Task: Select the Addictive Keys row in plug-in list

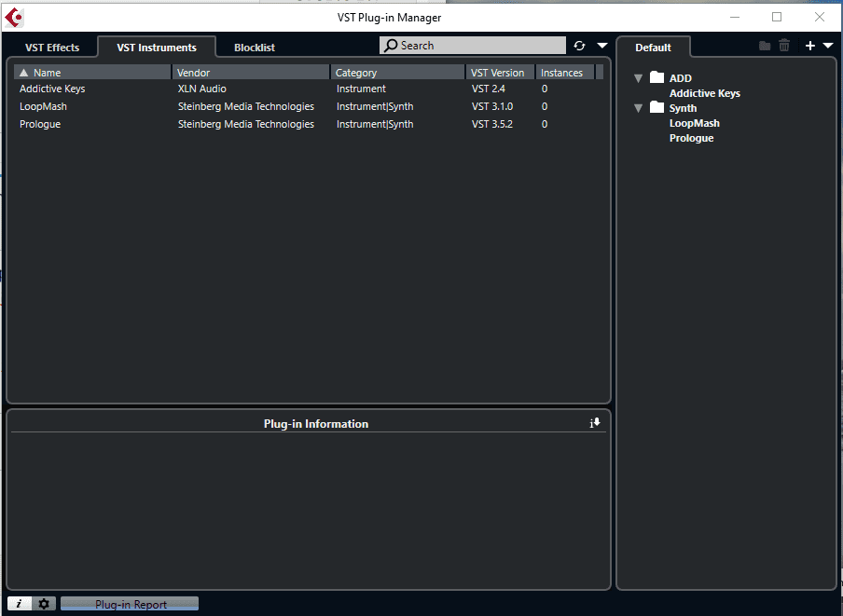Action: pos(307,89)
